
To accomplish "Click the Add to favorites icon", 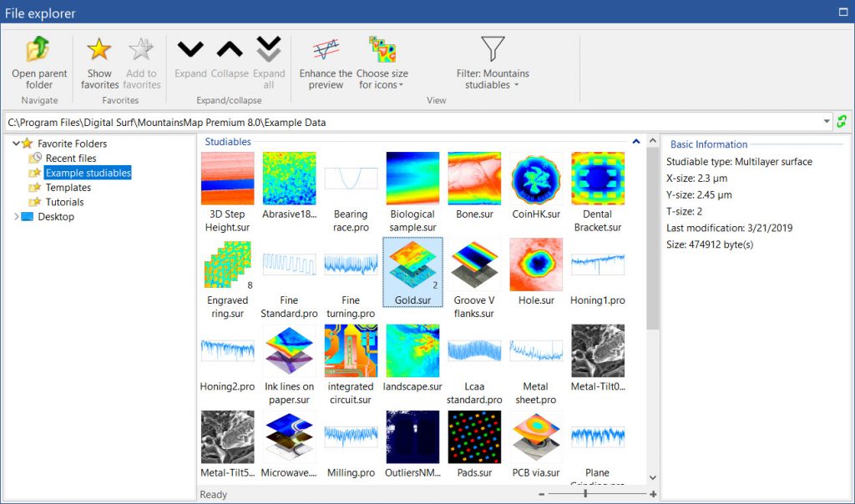I will pyautogui.click(x=141, y=49).
